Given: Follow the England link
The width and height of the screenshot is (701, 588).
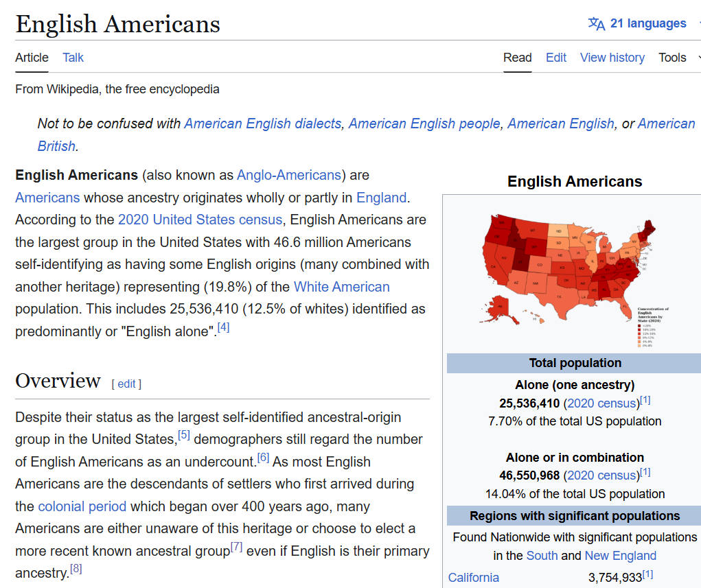Looking at the screenshot, I should point(381,198).
